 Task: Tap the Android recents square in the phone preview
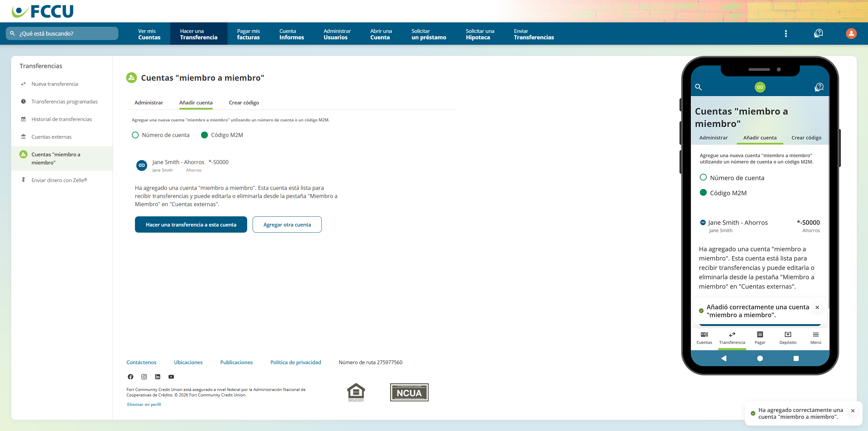(x=796, y=358)
